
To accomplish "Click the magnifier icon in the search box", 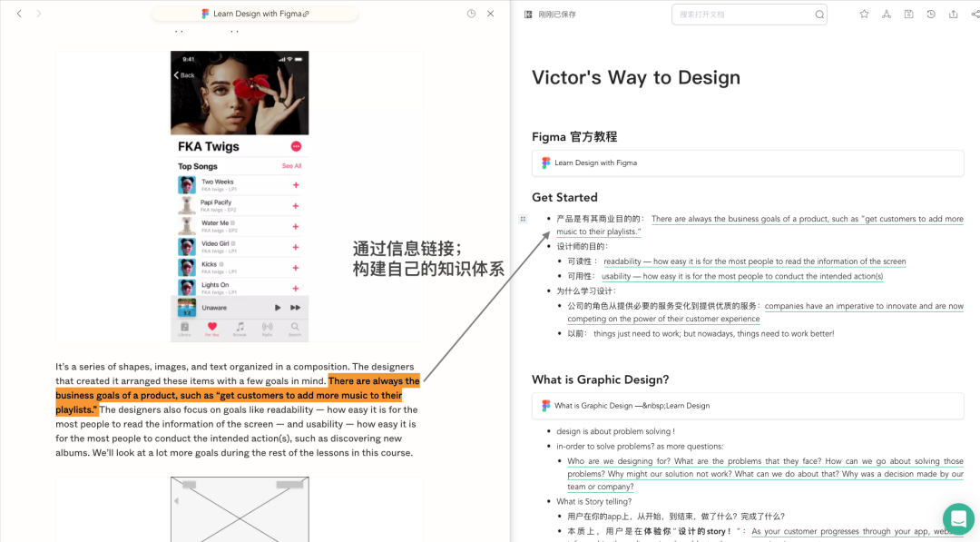I will pyautogui.click(x=818, y=15).
